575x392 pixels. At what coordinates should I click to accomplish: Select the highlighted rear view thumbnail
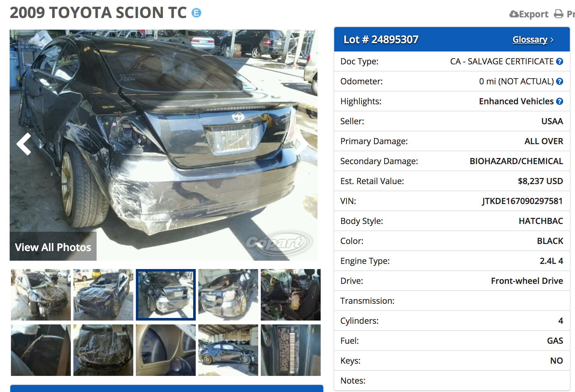pyautogui.click(x=166, y=295)
